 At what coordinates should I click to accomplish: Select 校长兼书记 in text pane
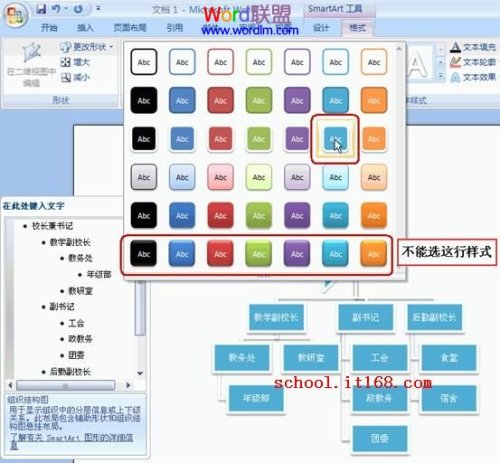coord(52,226)
